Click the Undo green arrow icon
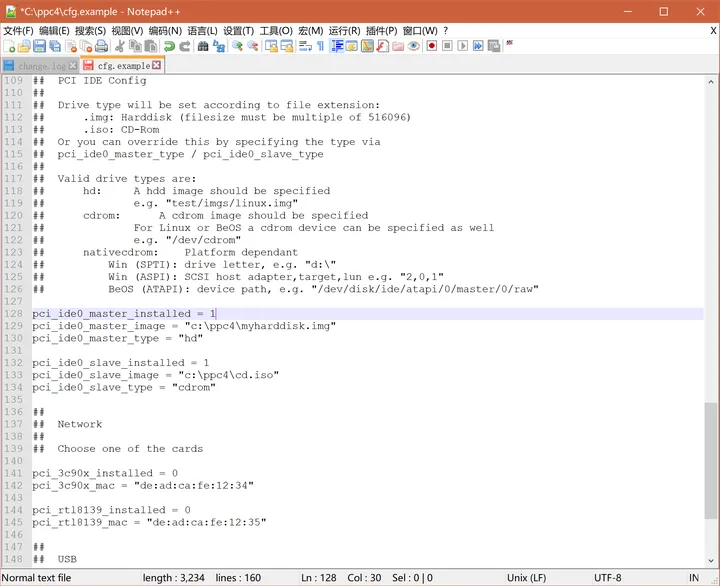Screen dimensions: 720x586 pyautogui.click(x=169, y=46)
